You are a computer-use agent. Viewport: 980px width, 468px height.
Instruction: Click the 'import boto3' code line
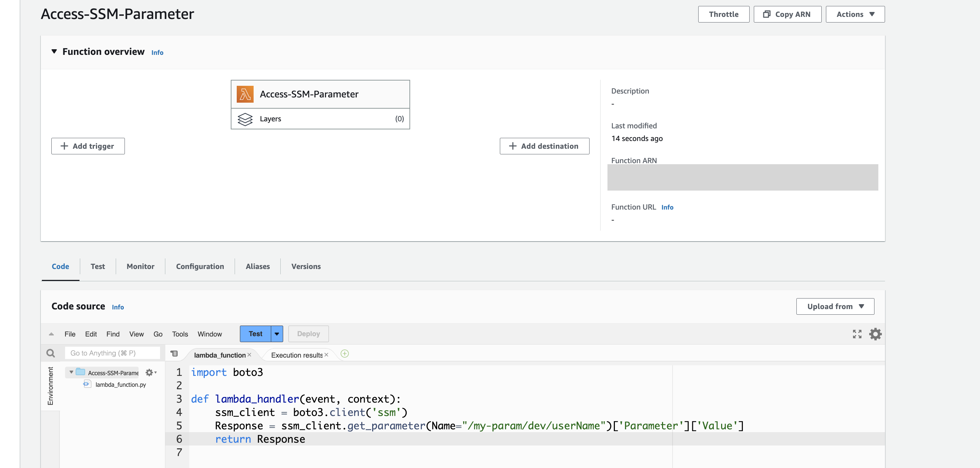(227, 372)
